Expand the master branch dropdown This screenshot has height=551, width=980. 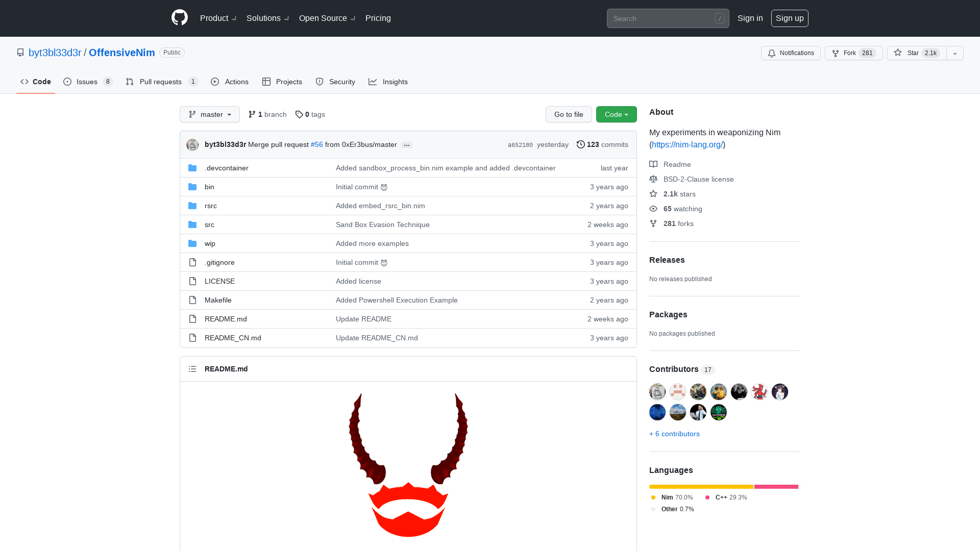210,114
